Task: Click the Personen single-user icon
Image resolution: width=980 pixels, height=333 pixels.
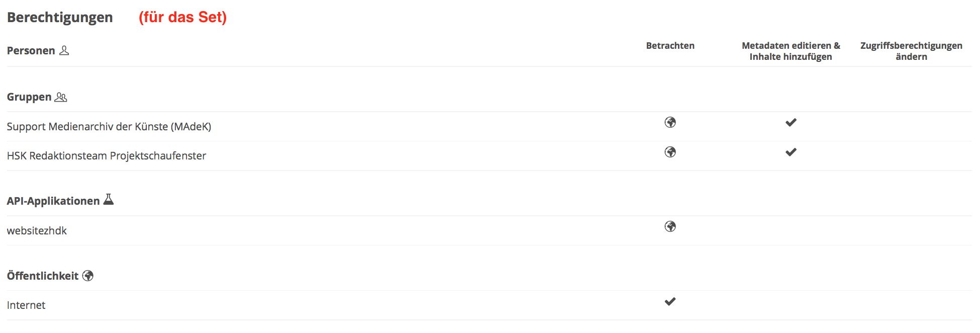Action: pos(64,50)
